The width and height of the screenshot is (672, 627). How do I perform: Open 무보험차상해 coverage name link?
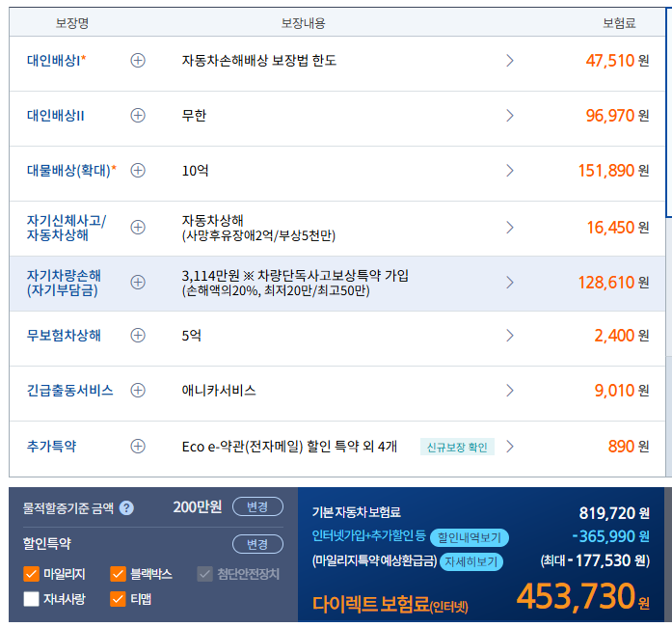64,335
